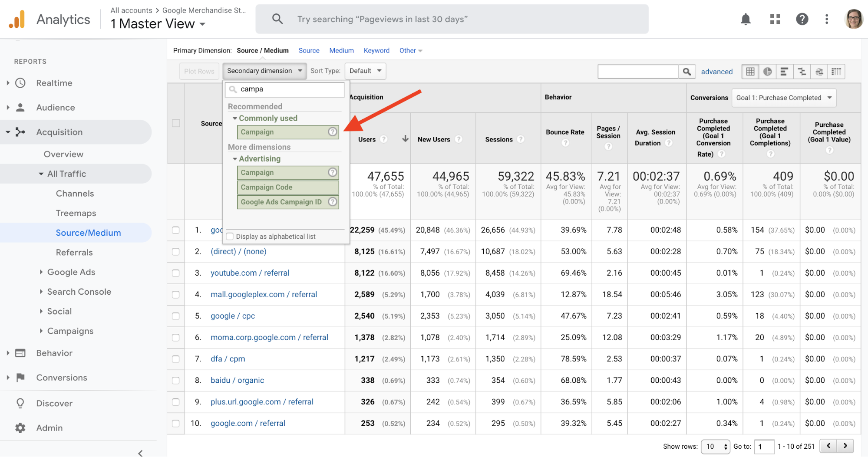Go to next page arrow

pyautogui.click(x=845, y=446)
